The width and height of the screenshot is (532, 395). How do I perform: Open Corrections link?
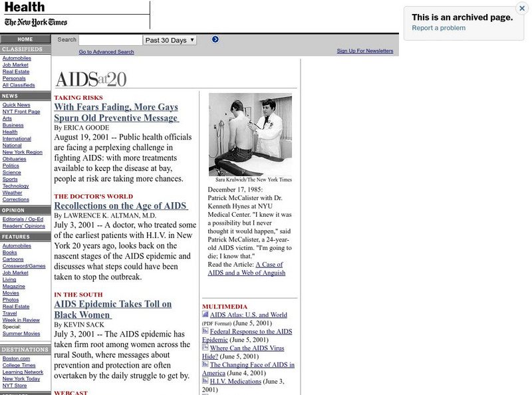[x=15, y=199]
